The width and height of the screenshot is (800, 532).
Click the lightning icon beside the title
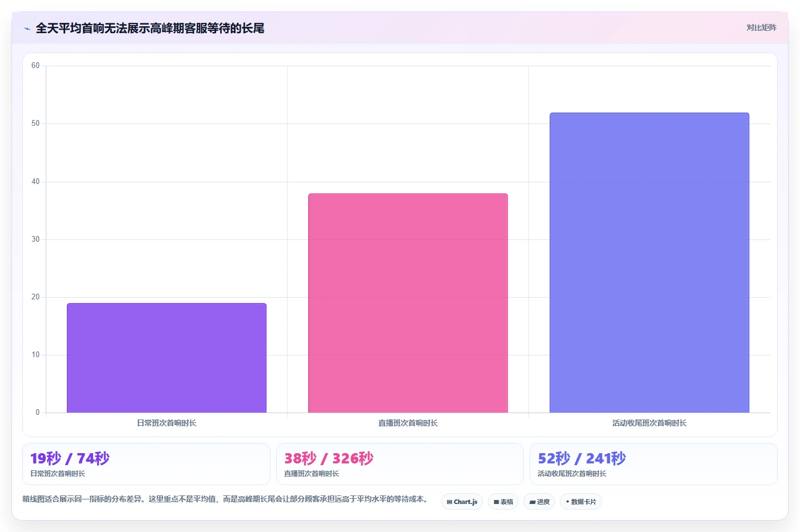(27, 29)
